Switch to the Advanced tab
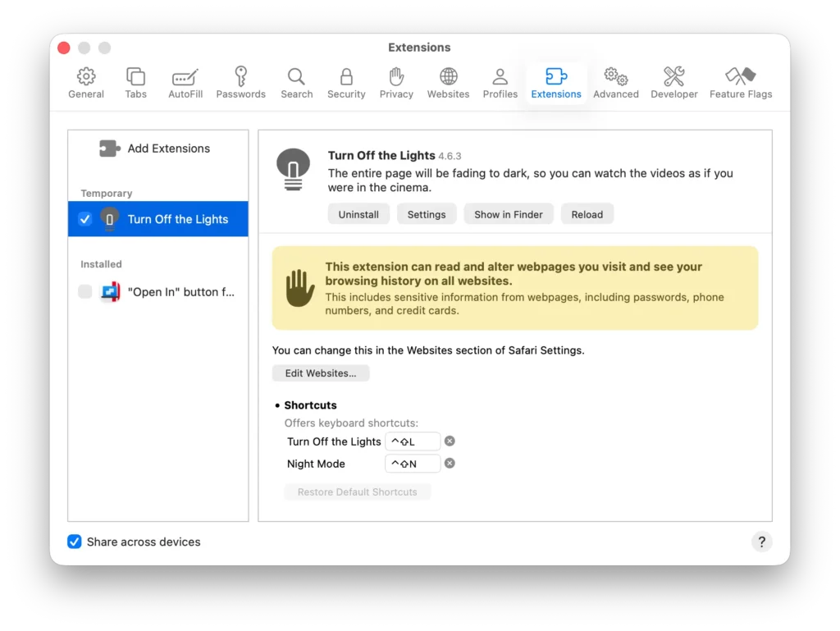Screen dimensions: 840x631 [x=615, y=83]
